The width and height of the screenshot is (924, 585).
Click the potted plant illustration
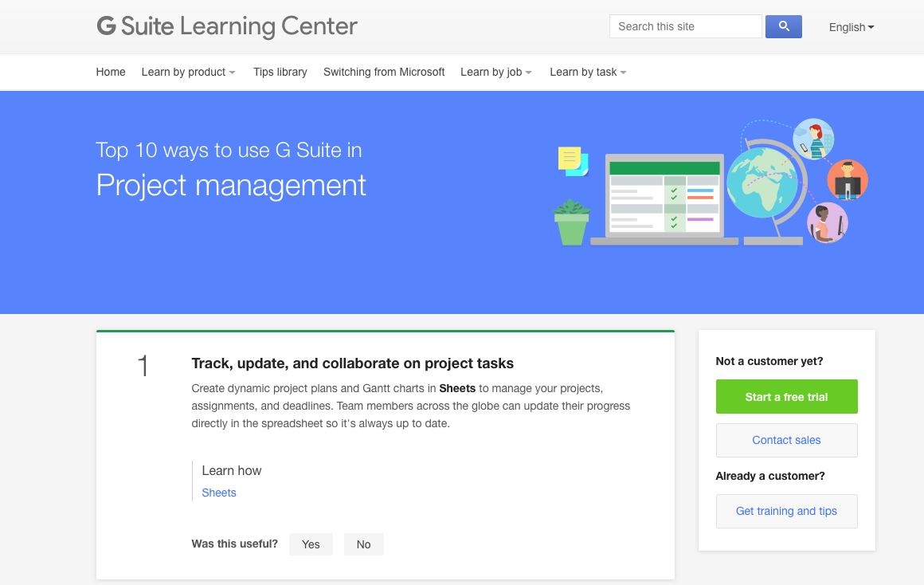[572, 222]
